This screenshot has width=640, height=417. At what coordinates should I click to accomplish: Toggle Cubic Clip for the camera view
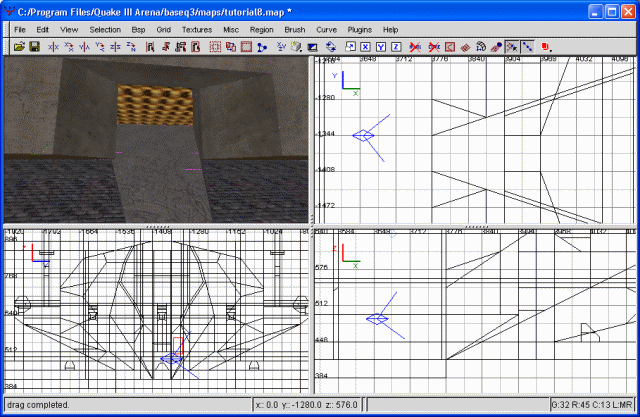[x=313, y=47]
